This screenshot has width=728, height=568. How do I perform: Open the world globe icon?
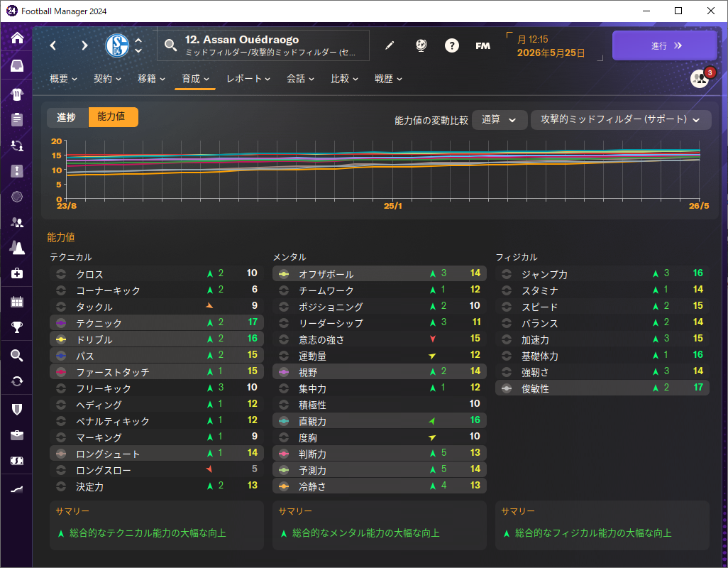pos(421,45)
